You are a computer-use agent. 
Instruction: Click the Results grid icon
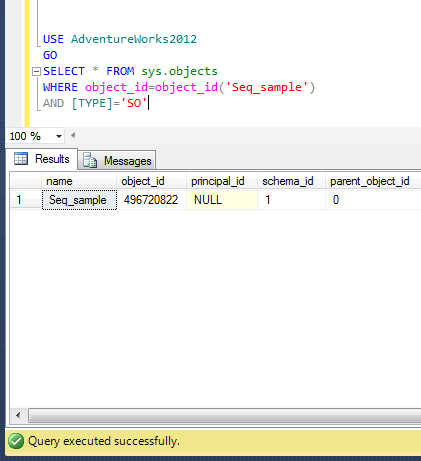pyautogui.click(x=21, y=159)
